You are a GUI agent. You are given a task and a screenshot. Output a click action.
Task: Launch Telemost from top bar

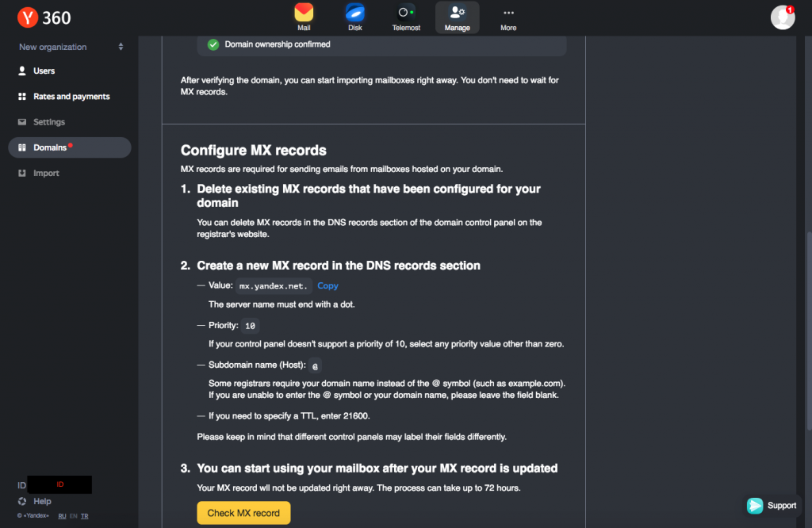(406, 17)
